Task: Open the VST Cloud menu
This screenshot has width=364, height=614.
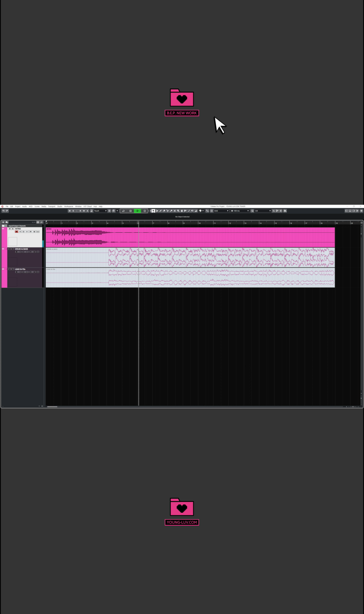Action: (88, 206)
